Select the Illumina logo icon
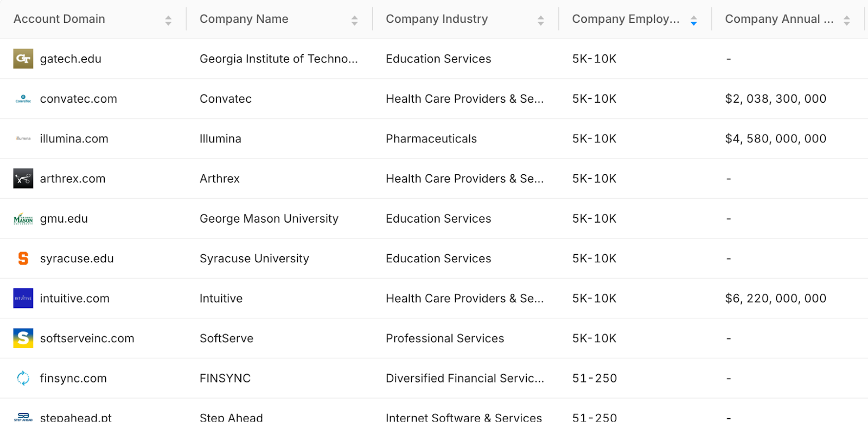868x422 pixels. pos(23,138)
